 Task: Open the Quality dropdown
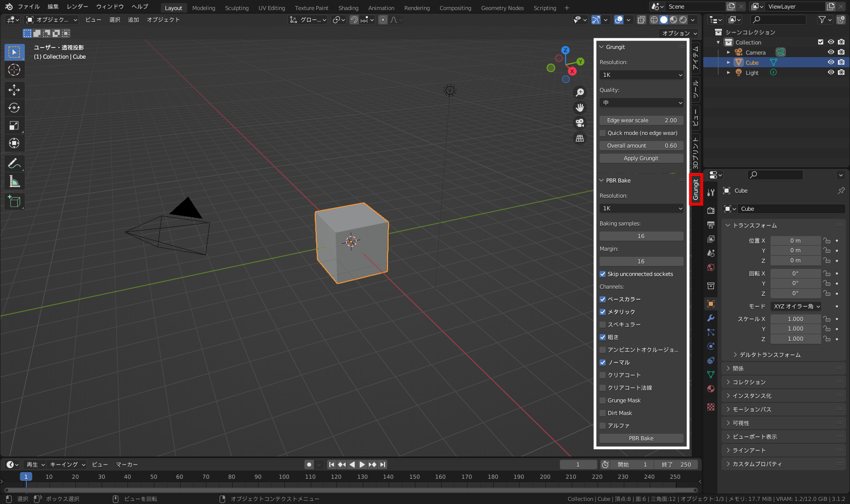coord(641,103)
